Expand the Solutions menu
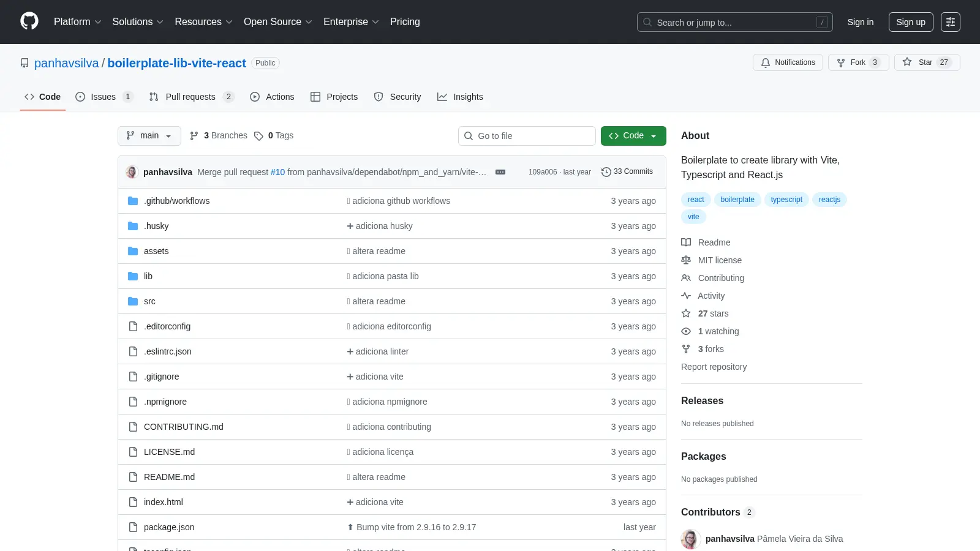 pyautogui.click(x=138, y=22)
